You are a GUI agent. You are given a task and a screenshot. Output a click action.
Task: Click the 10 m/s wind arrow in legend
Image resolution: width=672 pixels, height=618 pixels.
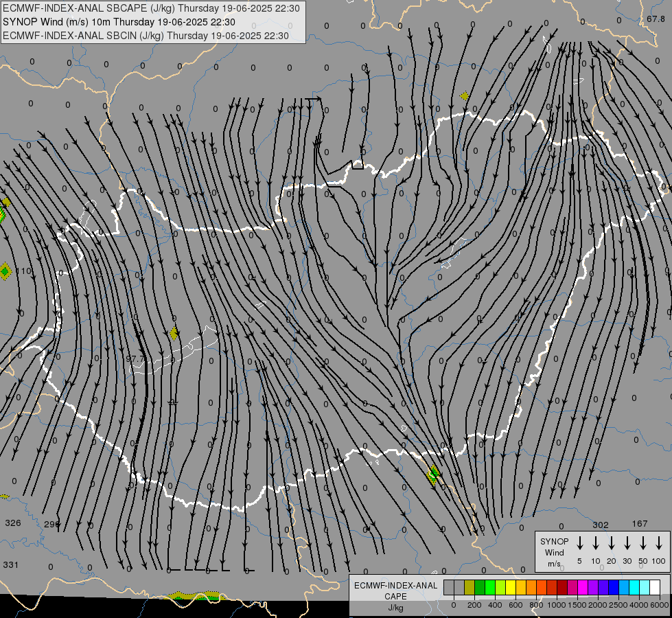coord(595,542)
